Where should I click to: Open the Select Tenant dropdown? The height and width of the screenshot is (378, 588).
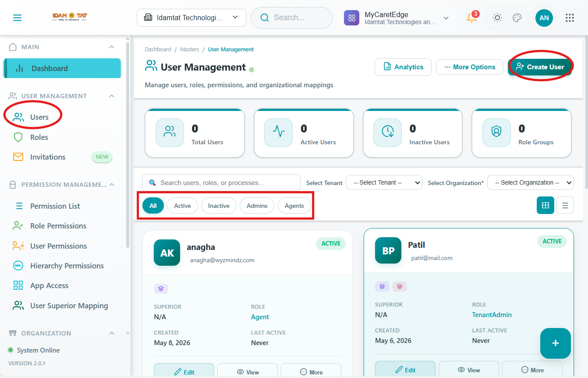click(384, 182)
